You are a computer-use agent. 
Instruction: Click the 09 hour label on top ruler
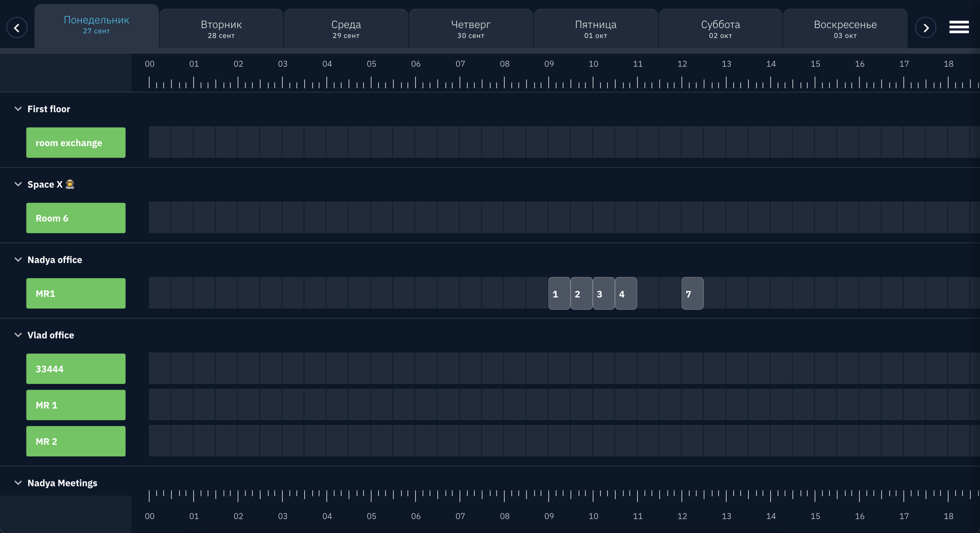coord(549,64)
